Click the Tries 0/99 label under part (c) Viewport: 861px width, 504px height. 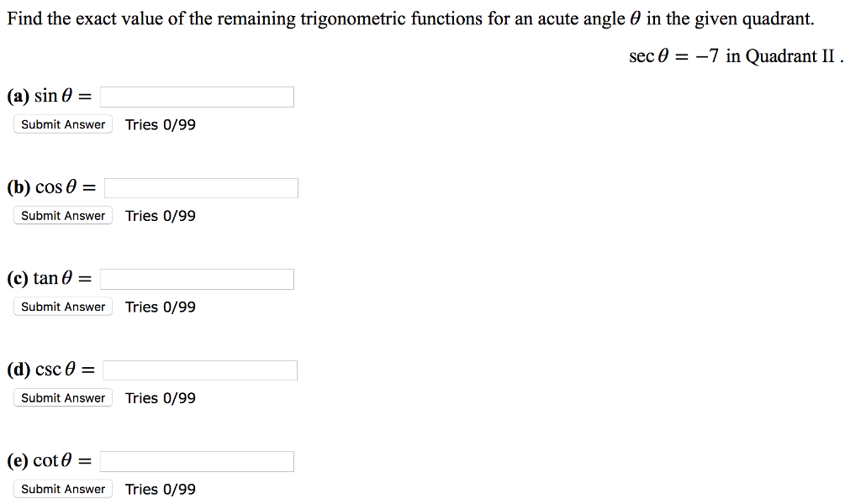tap(160, 306)
